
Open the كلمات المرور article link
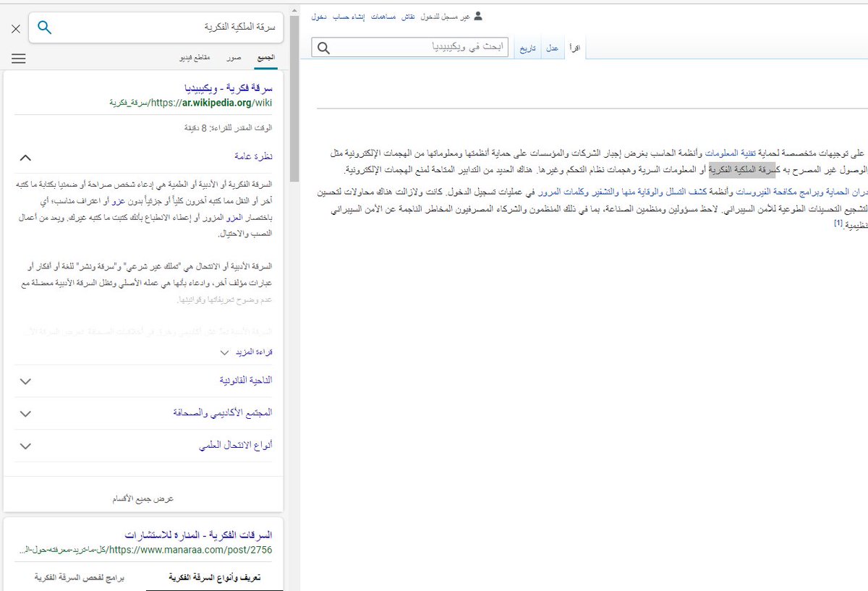(x=563, y=192)
